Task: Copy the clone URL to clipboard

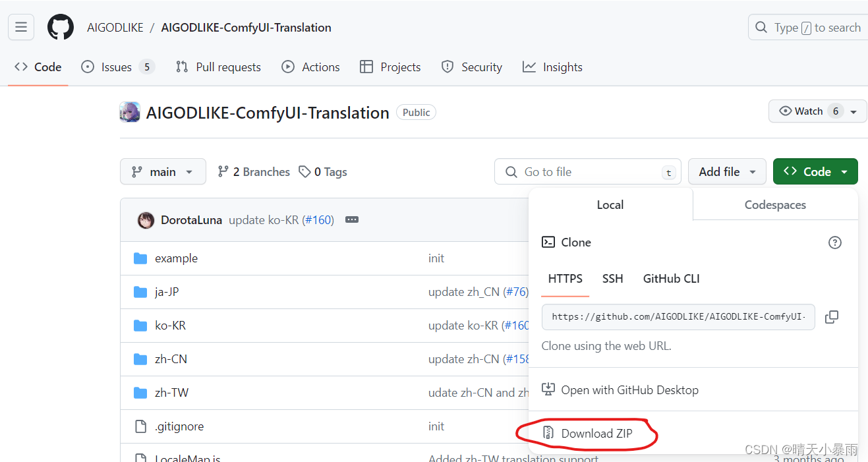Action: point(832,317)
